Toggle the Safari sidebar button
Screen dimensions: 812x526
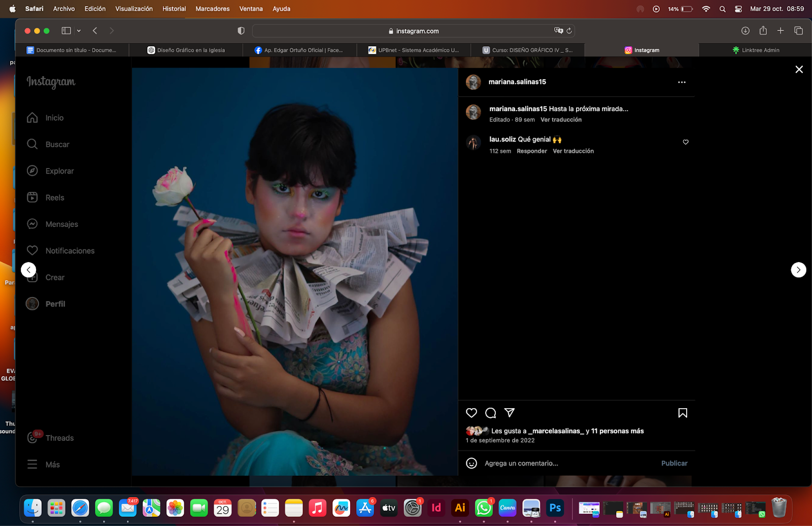[66, 31]
